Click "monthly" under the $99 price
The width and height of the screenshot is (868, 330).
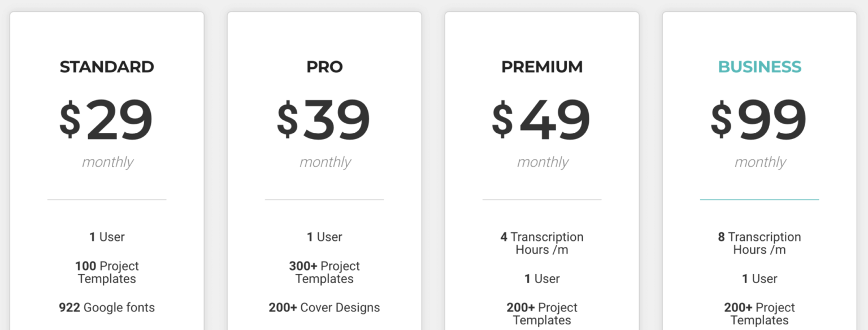760,162
